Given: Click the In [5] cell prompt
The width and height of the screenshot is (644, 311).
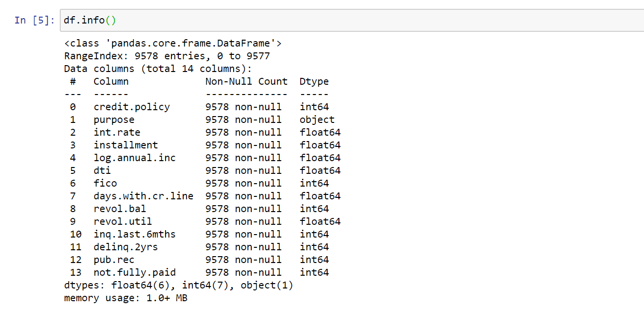Looking at the screenshot, I should (35, 21).
